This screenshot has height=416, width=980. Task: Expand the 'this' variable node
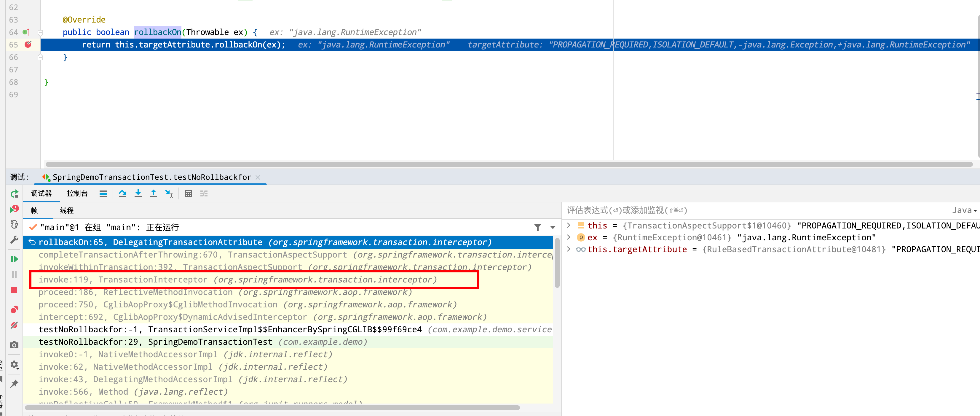(569, 226)
